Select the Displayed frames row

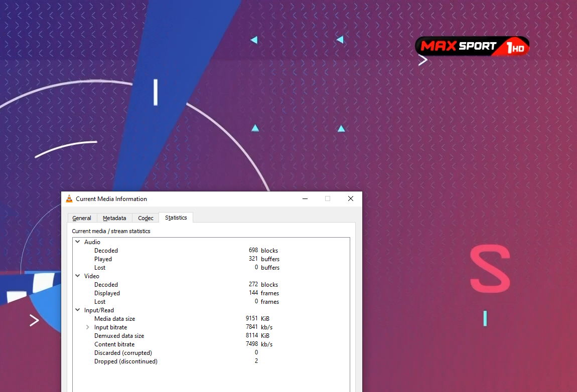coord(211,293)
